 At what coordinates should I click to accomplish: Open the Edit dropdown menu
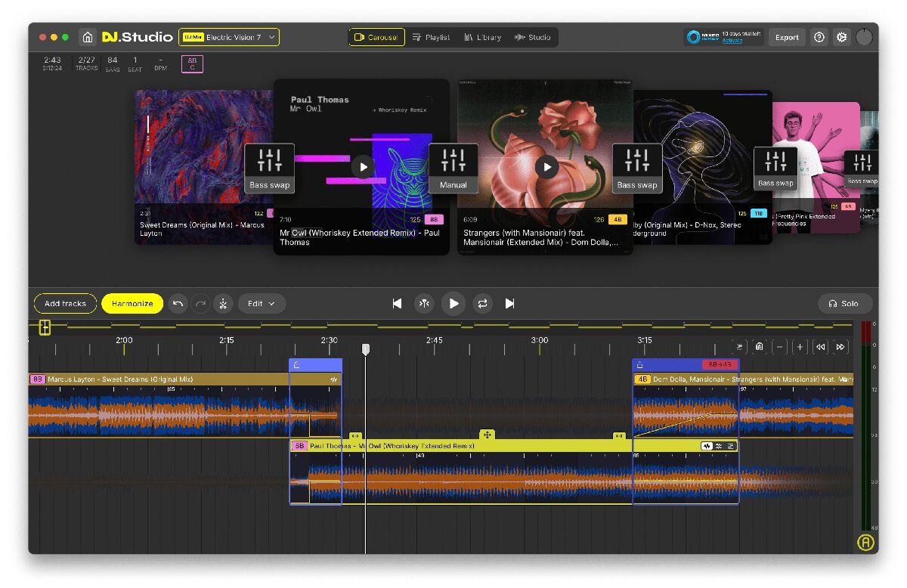click(x=262, y=304)
